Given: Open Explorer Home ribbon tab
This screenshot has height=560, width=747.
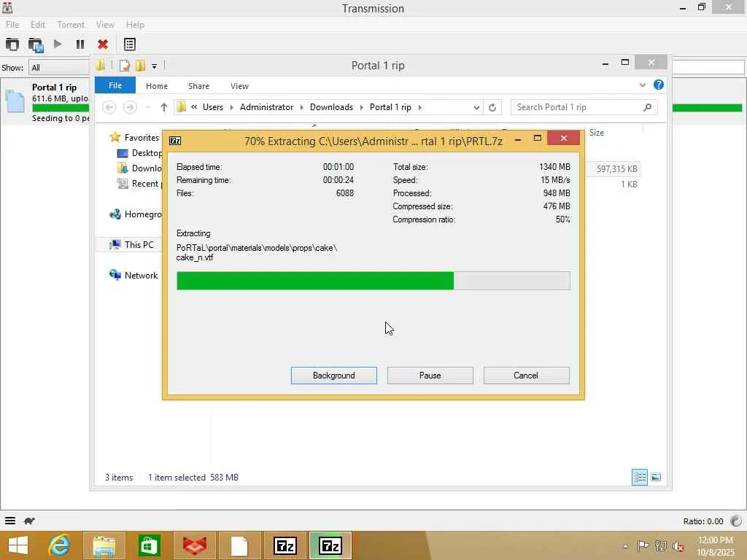Looking at the screenshot, I should point(157,86).
